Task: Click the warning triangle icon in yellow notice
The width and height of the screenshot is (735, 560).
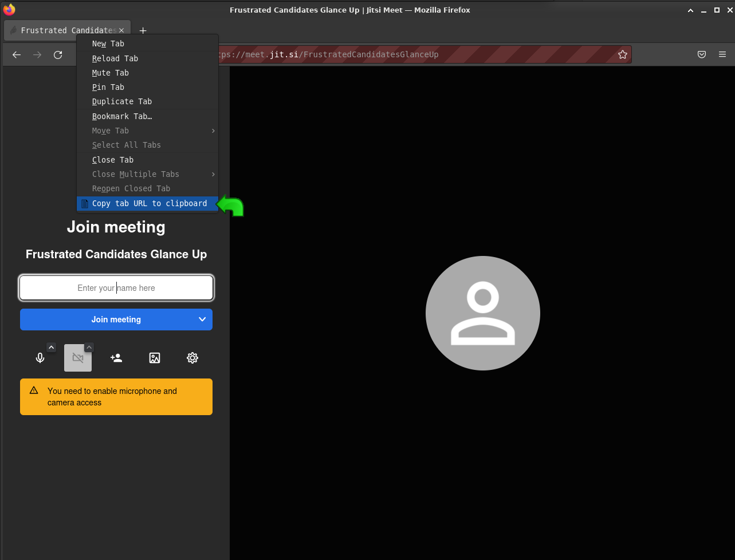Action: 34,391
